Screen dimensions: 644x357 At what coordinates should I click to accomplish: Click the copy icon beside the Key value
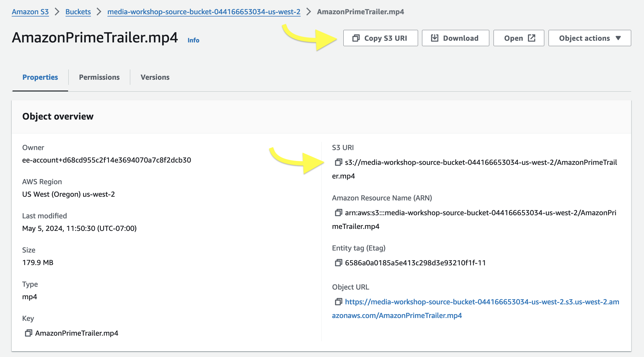[28, 333]
